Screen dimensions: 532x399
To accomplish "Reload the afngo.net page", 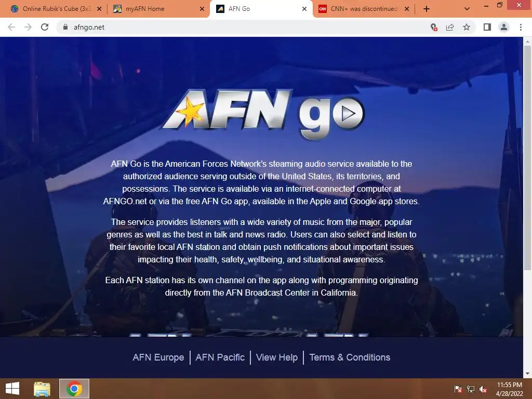I will tap(45, 27).
